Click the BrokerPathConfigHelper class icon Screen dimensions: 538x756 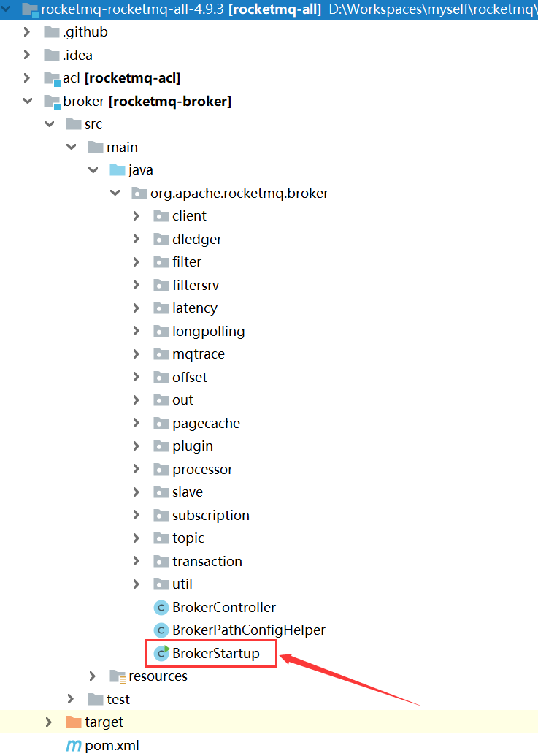(161, 630)
